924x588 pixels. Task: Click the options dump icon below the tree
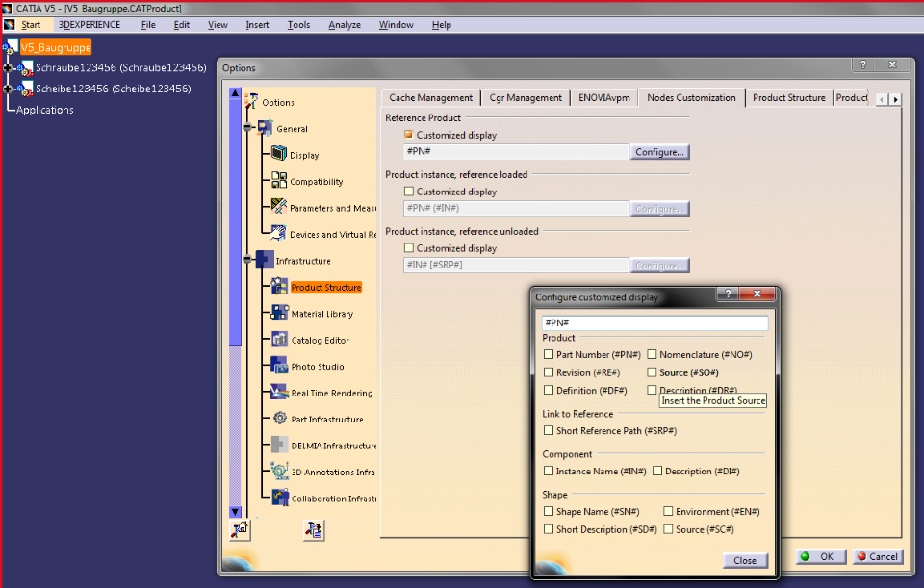coord(314,529)
